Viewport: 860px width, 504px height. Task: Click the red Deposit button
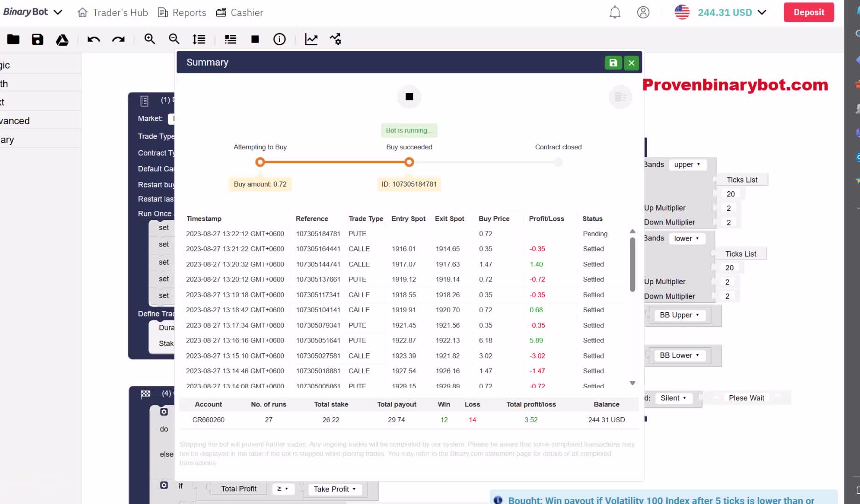[809, 13]
